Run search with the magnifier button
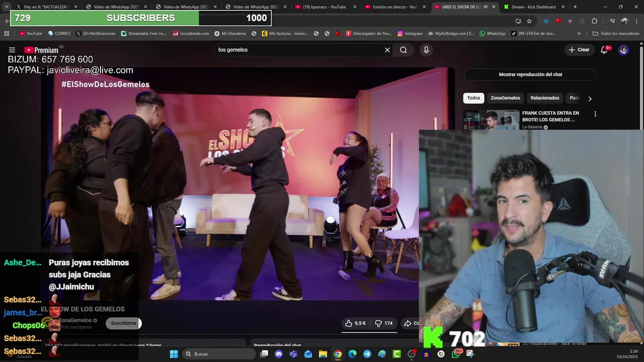 click(x=404, y=50)
